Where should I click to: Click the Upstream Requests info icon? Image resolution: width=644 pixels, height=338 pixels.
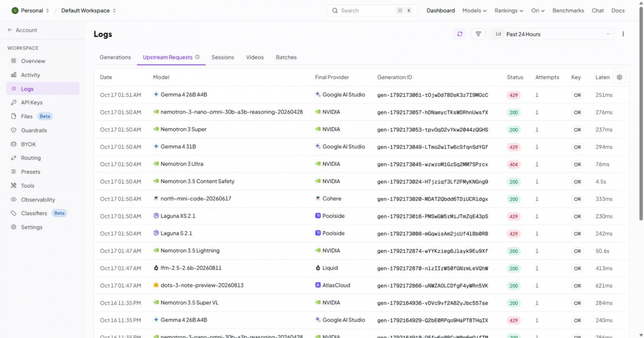tap(197, 57)
